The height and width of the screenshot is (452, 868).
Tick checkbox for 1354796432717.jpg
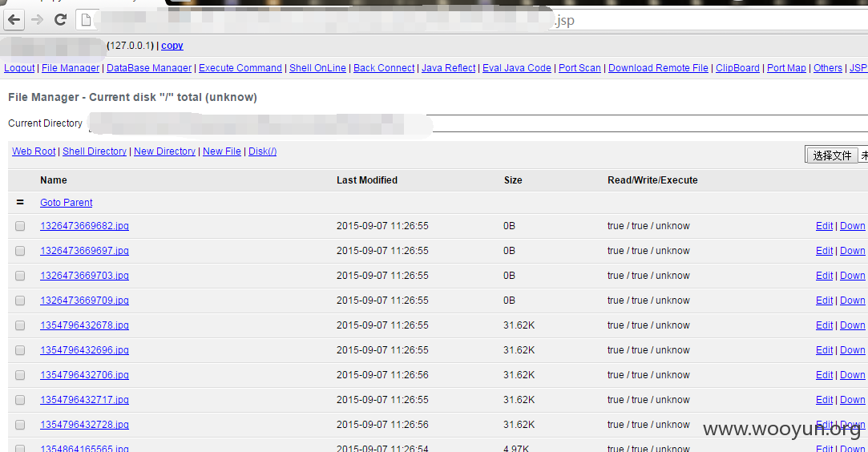tap(20, 399)
